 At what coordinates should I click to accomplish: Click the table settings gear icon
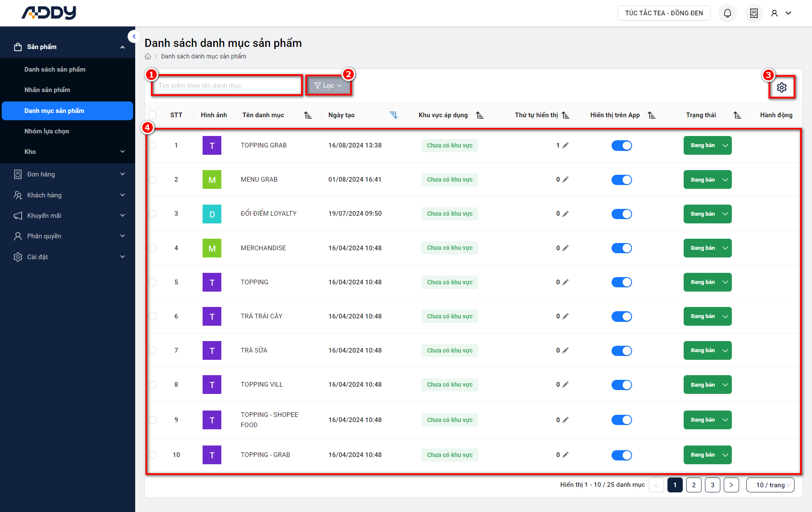781,87
